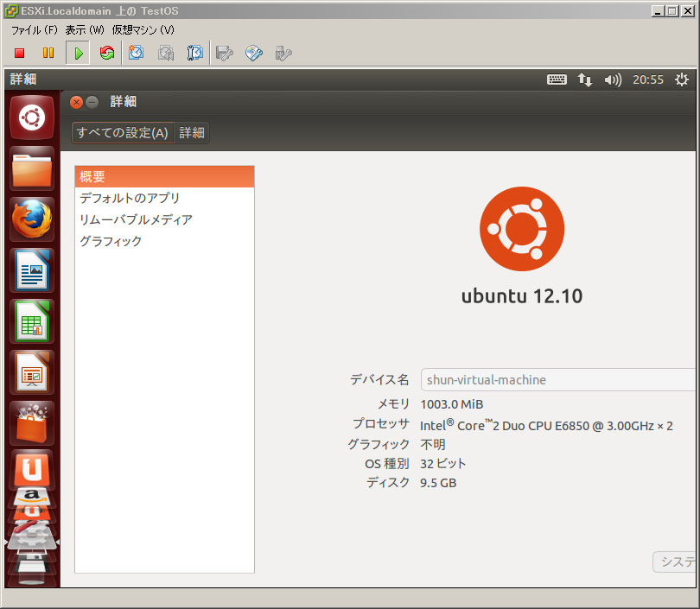
Task: Click the 詳細 breadcrumb button
Action: [192, 133]
